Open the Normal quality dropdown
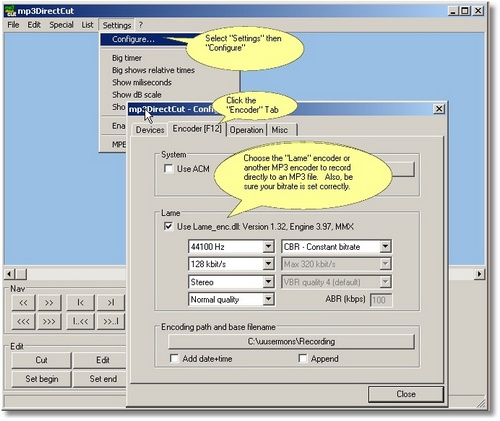 tap(268, 299)
